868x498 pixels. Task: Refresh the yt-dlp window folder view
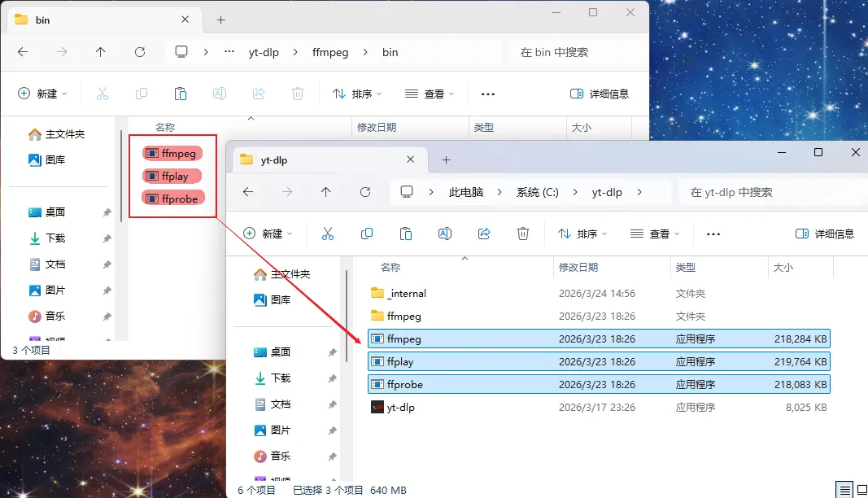364,192
